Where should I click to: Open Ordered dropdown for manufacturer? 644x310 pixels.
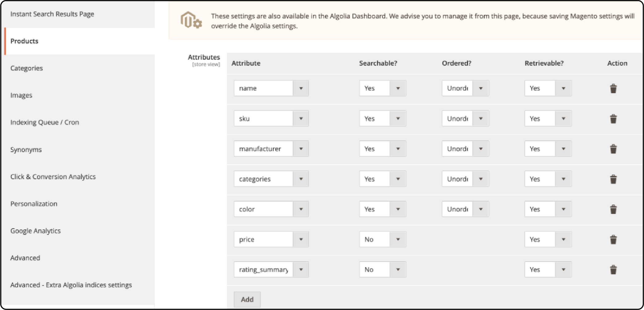click(465, 149)
